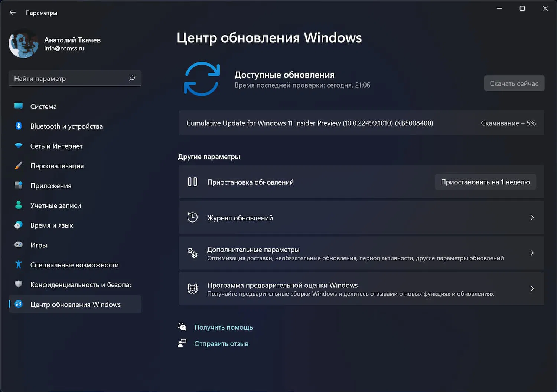Click the pause icon for Приостановка обновлений
Screen dimensions: 557x392
192,182
